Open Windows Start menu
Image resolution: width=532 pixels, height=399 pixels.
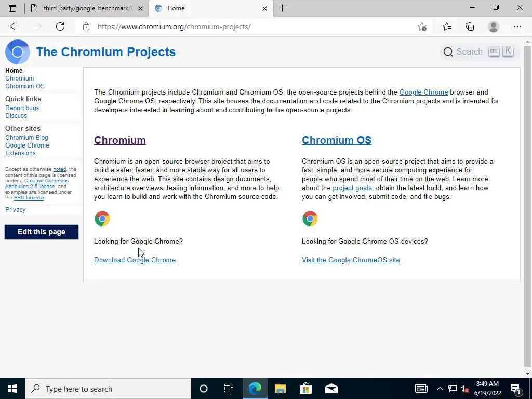click(12, 389)
